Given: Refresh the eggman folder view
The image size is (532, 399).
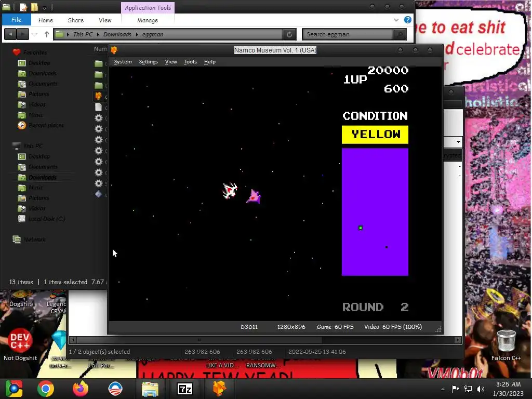Looking at the screenshot, I should click(289, 34).
